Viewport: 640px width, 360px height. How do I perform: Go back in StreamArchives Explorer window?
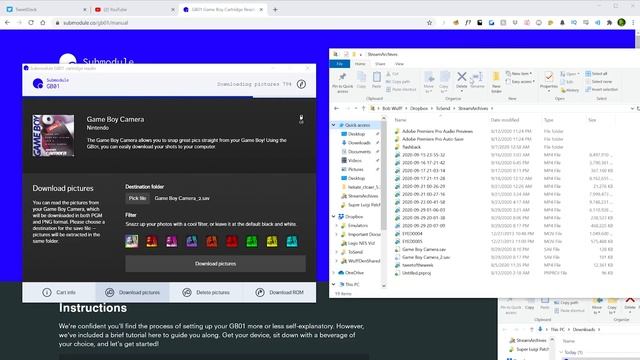tap(336, 109)
